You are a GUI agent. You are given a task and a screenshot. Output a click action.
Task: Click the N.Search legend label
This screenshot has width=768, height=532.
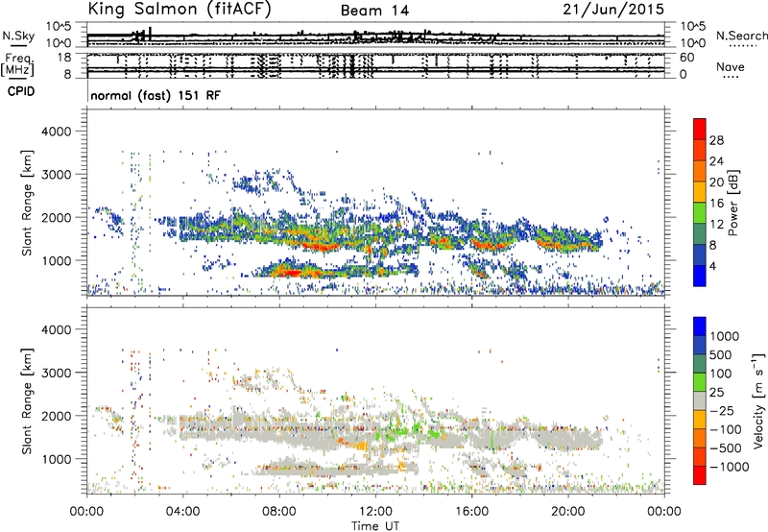pyautogui.click(x=741, y=36)
